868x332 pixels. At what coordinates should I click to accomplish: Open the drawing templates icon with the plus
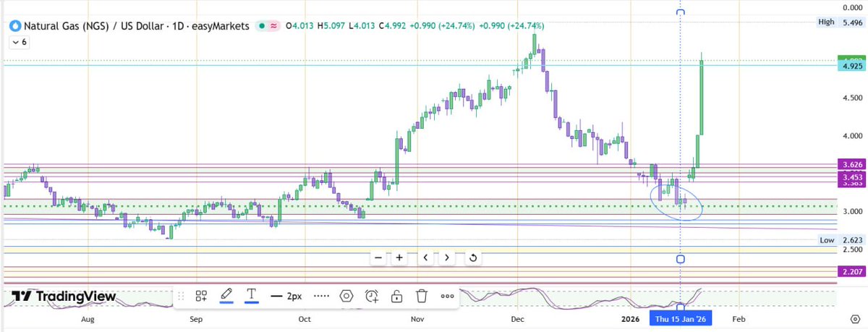[201, 296]
